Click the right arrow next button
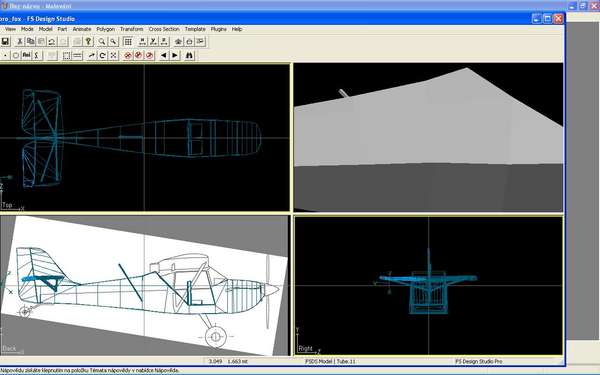Screen dimensions: 600x375 tap(174, 55)
